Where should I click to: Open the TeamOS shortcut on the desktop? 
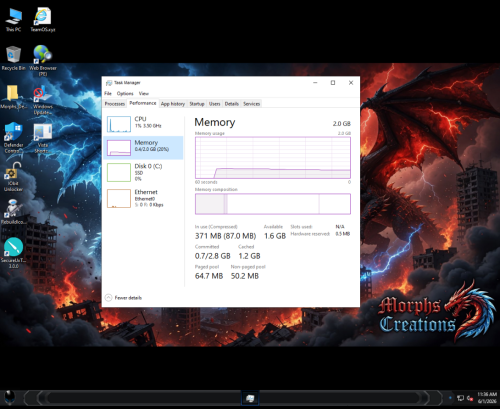pos(43,20)
